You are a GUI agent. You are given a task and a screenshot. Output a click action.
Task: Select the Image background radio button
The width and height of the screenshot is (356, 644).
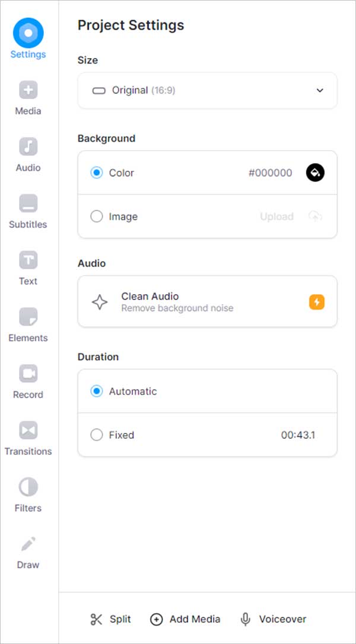pos(97,216)
